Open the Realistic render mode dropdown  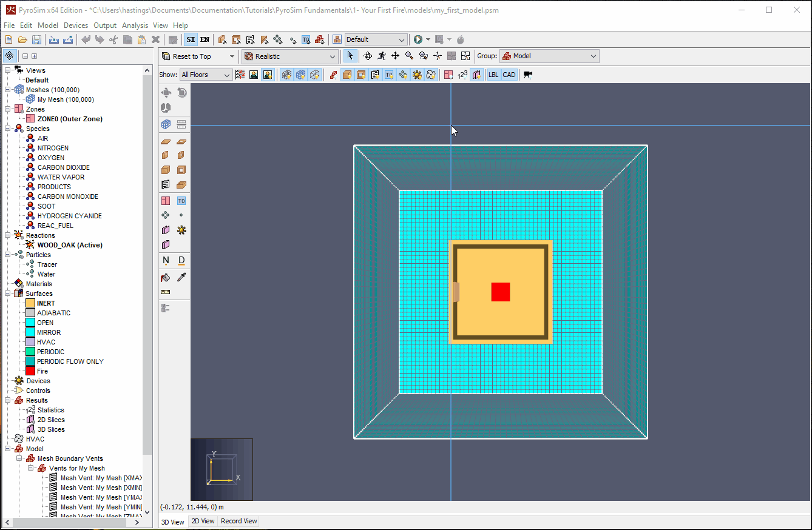point(290,56)
